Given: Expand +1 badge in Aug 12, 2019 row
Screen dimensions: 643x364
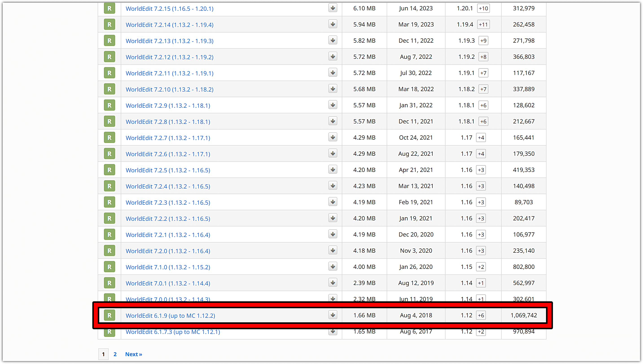Looking at the screenshot, I should click(481, 283).
